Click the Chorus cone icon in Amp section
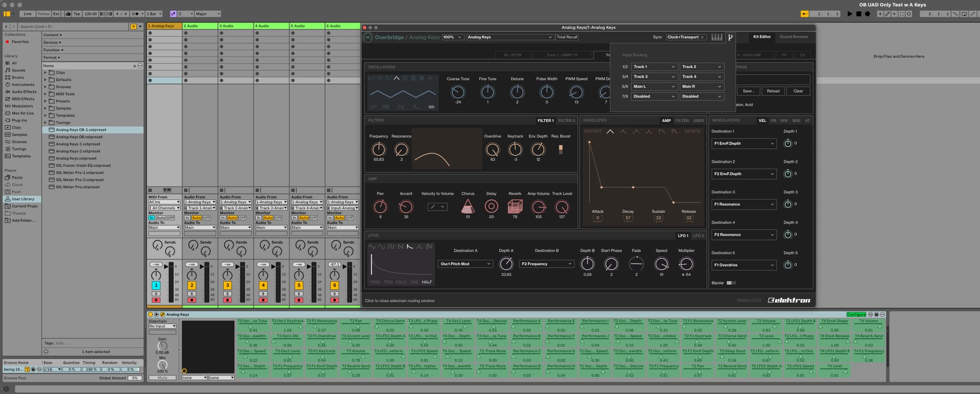980x394 pixels. (468, 206)
